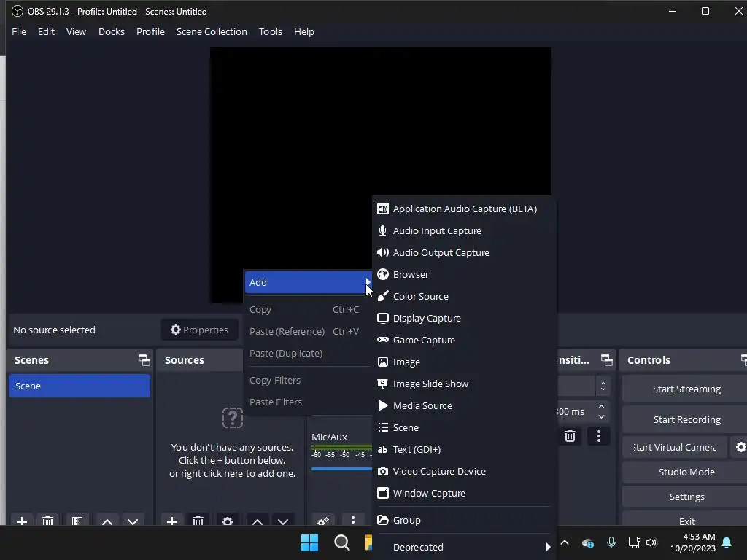
Task: Click Start Streaming button
Action: 686,389
